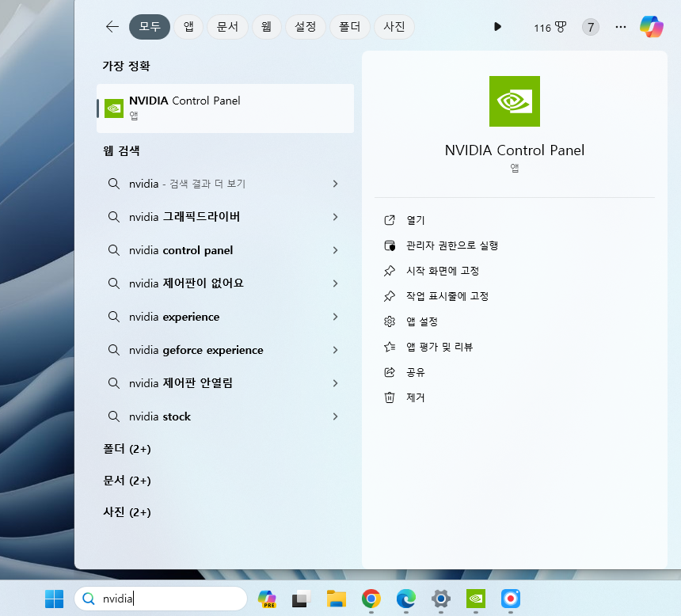Viewport: 681px width, 616px height.
Task: Open Microsoft Edge from the taskbar
Action: [x=406, y=599]
